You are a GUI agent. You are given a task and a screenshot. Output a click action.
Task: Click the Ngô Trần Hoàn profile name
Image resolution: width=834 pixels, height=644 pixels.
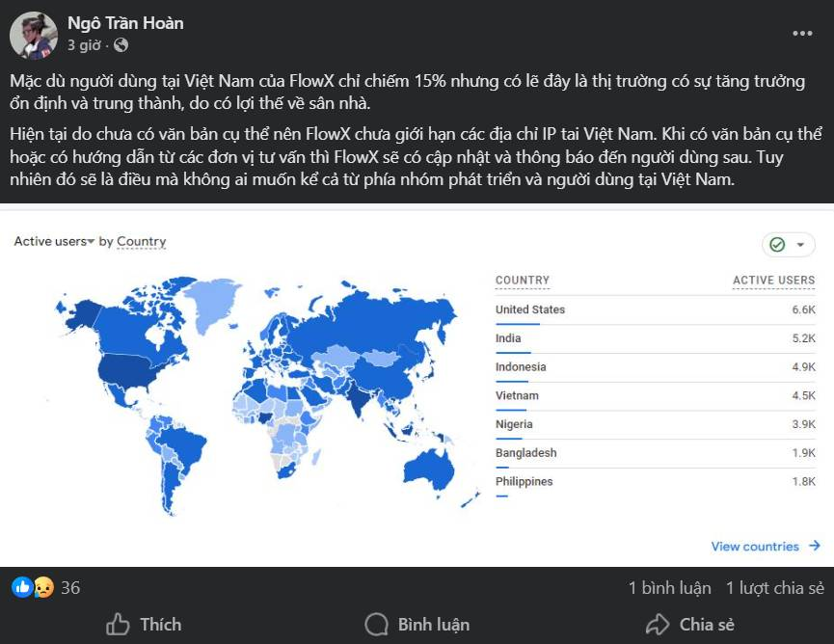125,23
